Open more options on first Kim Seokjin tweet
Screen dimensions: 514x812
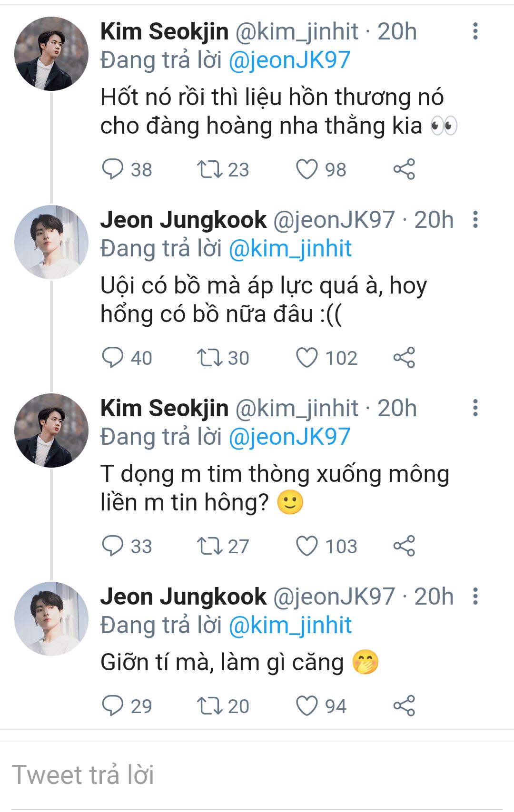click(x=475, y=31)
